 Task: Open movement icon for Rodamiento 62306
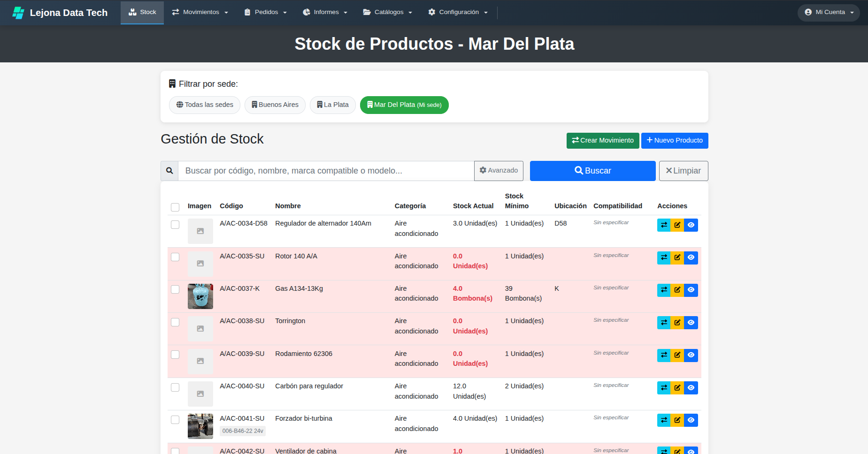click(663, 355)
